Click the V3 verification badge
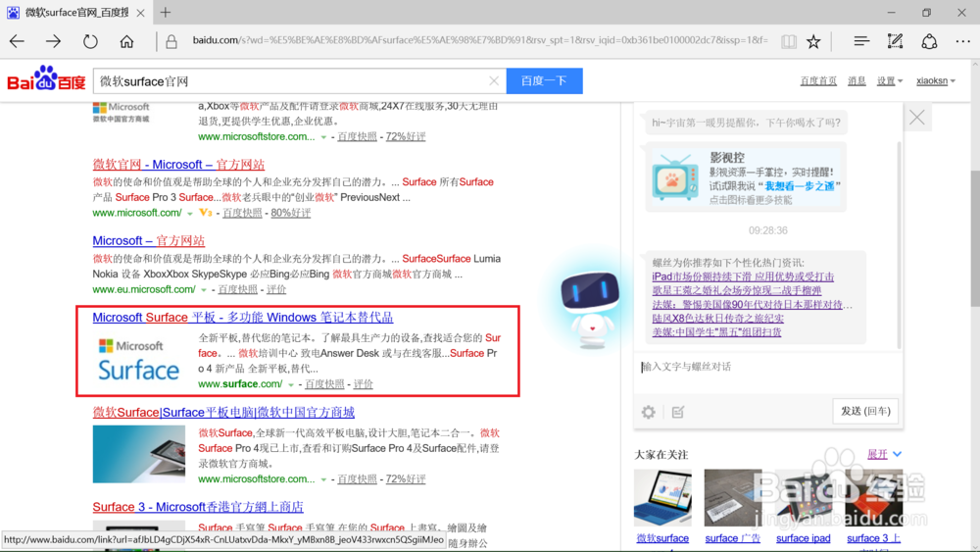Screen dimensions: 980x552 pyautogui.click(x=205, y=213)
